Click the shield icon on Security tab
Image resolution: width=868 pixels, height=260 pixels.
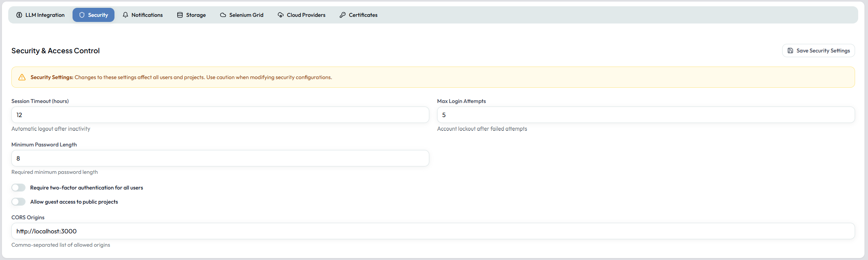[82, 15]
